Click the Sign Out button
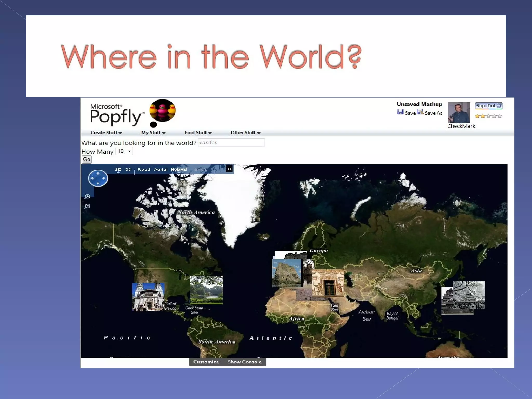This screenshot has height=399, width=532. (488, 106)
